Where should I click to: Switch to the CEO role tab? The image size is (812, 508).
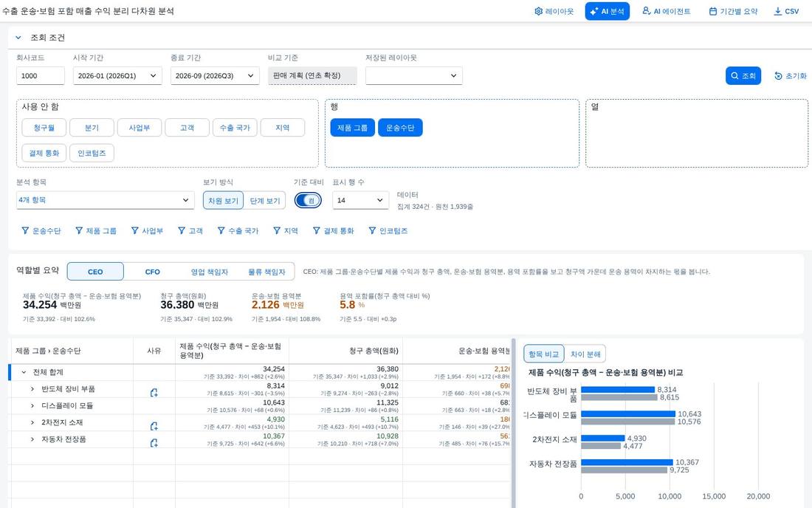pos(95,271)
